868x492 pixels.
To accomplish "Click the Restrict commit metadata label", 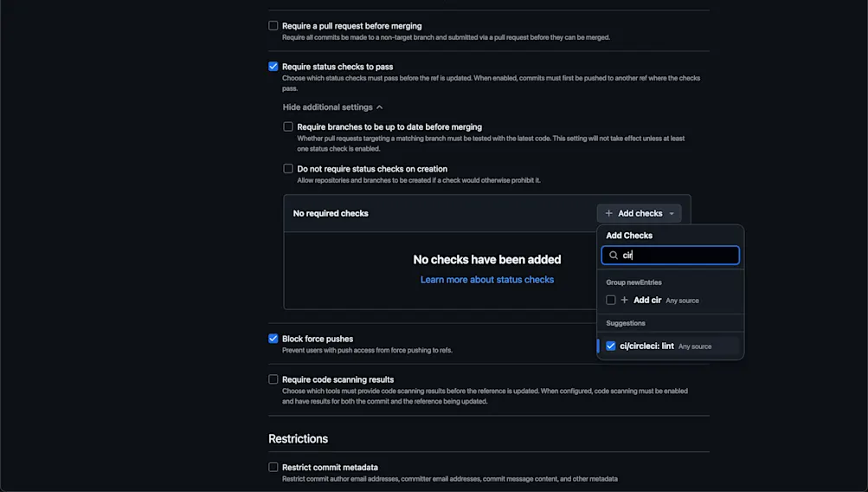I will click(x=330, y=467).
